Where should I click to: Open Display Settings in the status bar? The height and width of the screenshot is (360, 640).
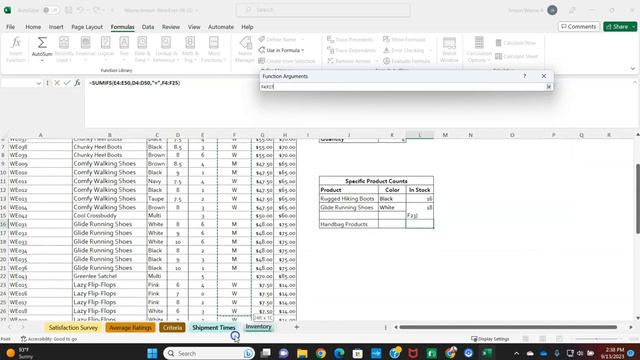pyautogui.click(x=490, y=339)
